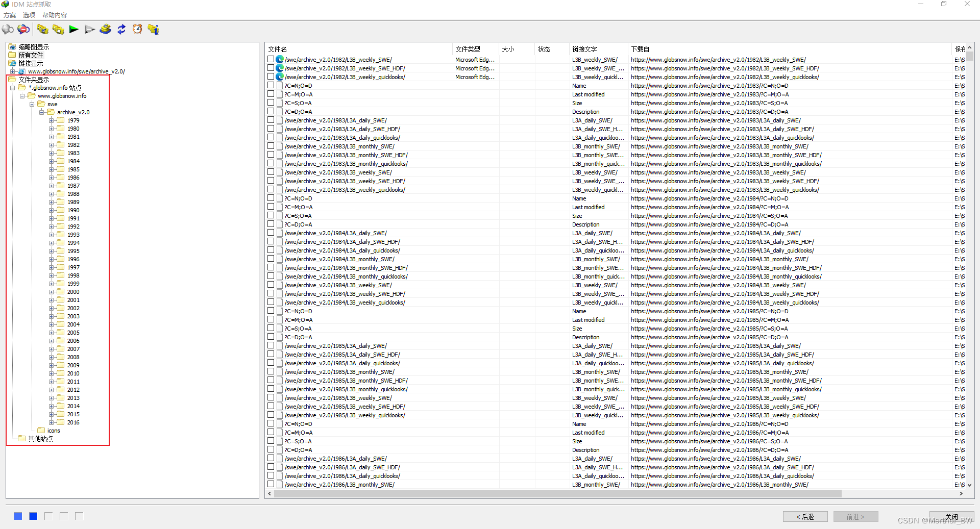Sort by the 文件名 column header
Viewport: 980px width, 529px height.
click(x=359, y=49)
